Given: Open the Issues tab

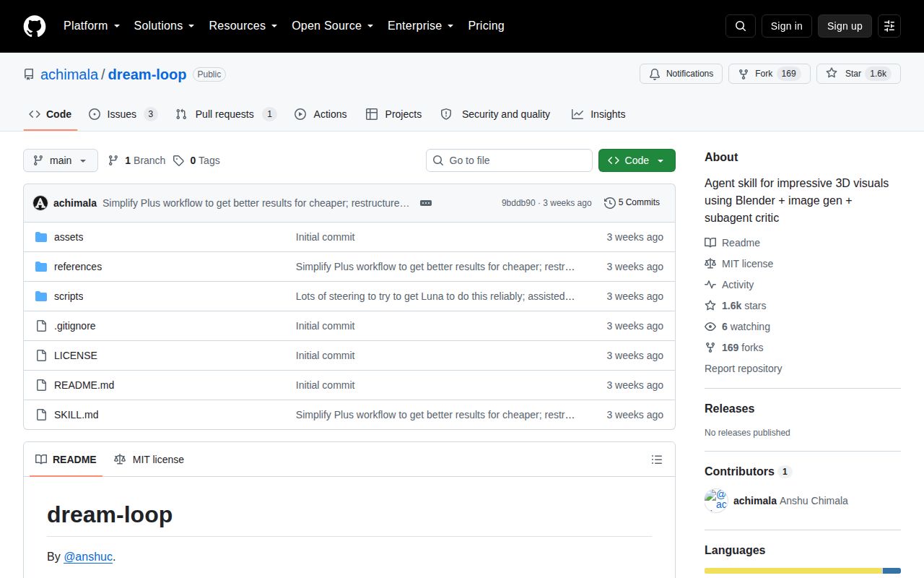Looking at the screenshot, I should click(x=123, y=114).
